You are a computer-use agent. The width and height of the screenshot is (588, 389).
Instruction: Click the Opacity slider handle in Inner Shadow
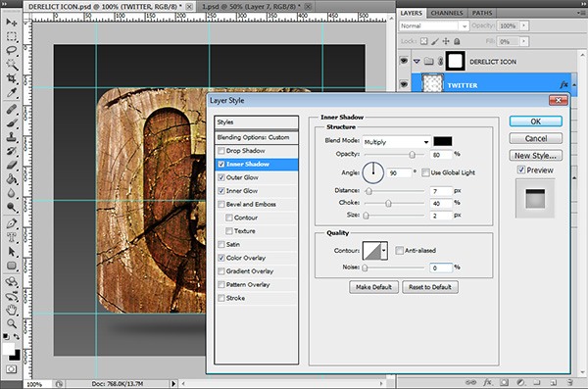[x=413, y=155]
